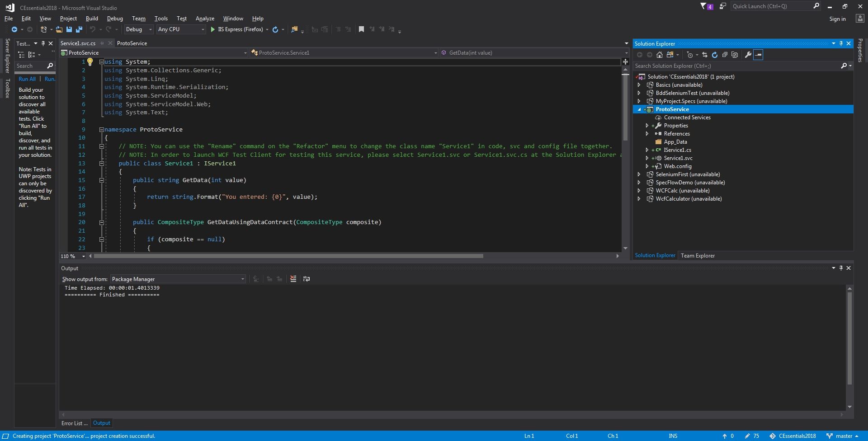Click the Git branch icon beside master
Viewport: 868px width, 441px height.
click(x=830, y=436)
